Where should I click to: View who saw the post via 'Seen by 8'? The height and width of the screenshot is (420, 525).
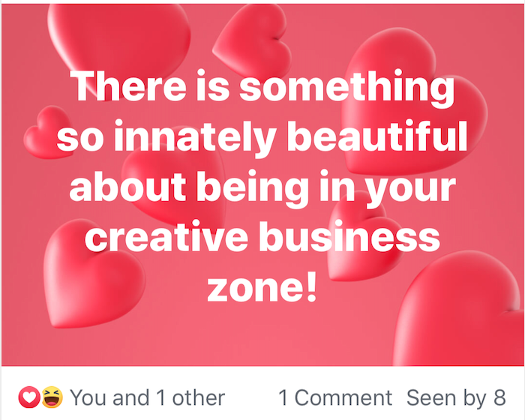456,398
